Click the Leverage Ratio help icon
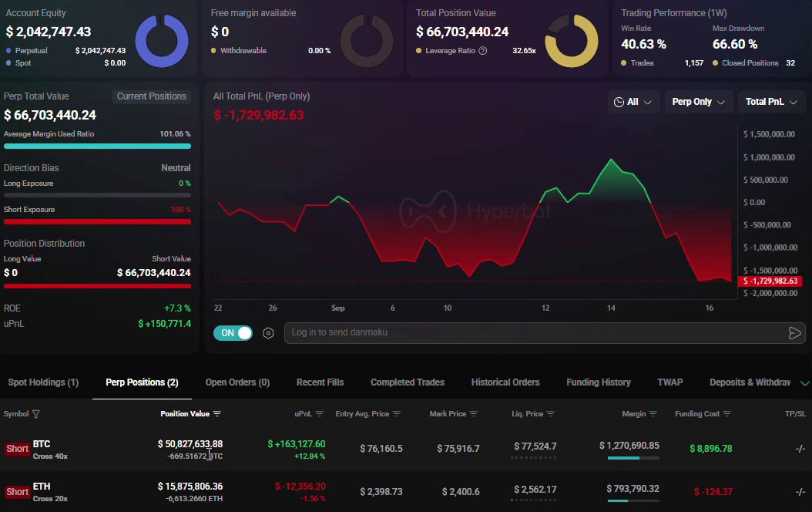 pos(482,51)
